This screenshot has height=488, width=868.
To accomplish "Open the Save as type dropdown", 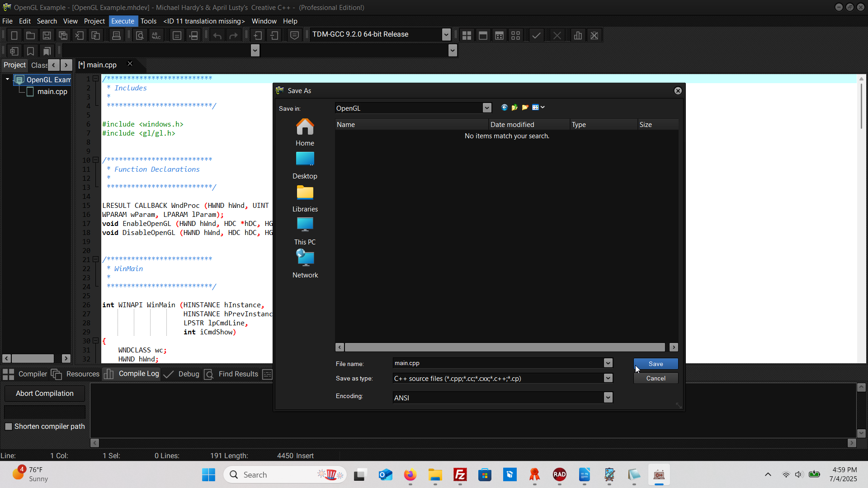I will (x=608, y=378).
